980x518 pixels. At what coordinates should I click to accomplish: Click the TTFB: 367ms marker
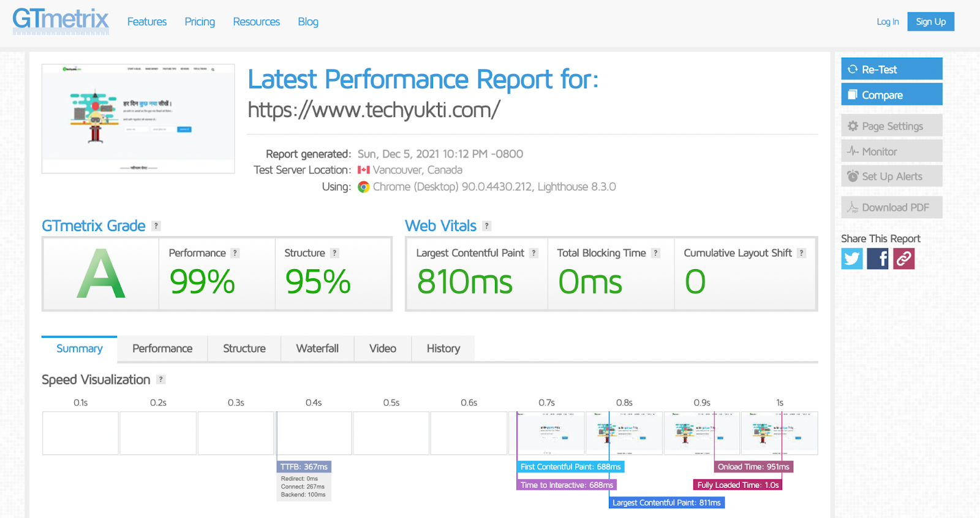[304, 467]
